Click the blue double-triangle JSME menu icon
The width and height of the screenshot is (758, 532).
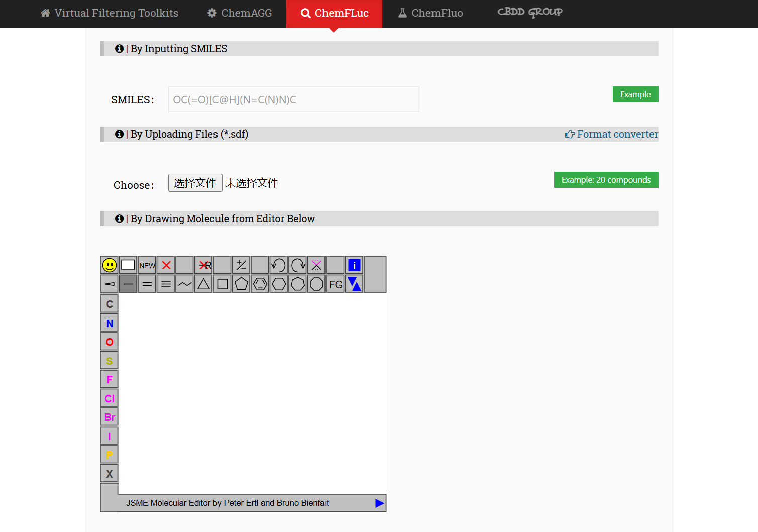click(354, 284)
